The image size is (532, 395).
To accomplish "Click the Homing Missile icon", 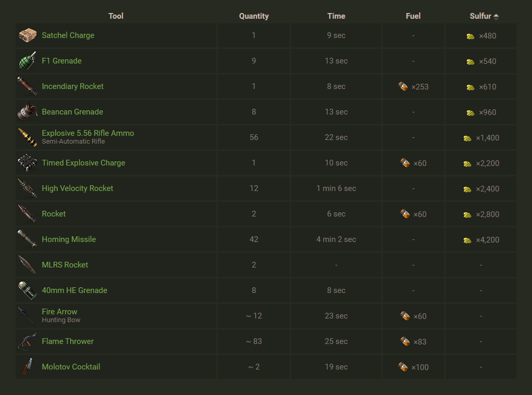I will tap(27, 239).
